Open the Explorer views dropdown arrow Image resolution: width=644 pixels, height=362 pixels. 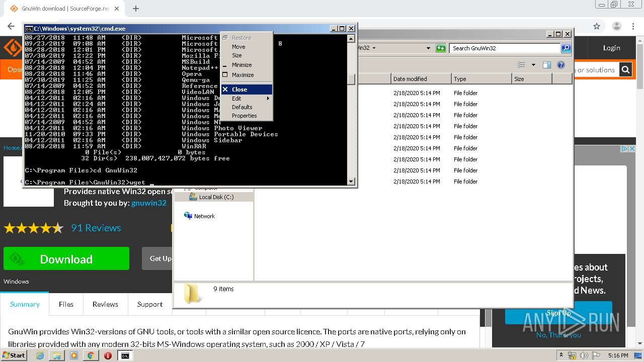(x=533, y=65)
